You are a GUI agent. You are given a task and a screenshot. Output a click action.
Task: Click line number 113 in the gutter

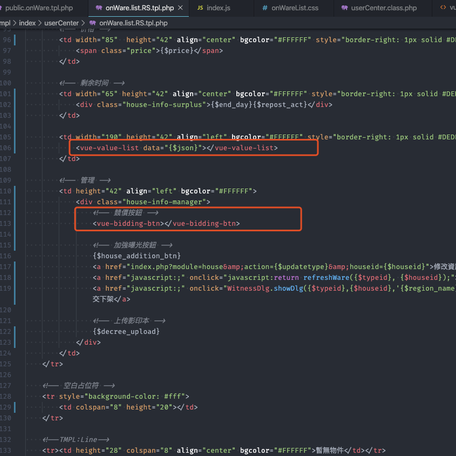6,223
